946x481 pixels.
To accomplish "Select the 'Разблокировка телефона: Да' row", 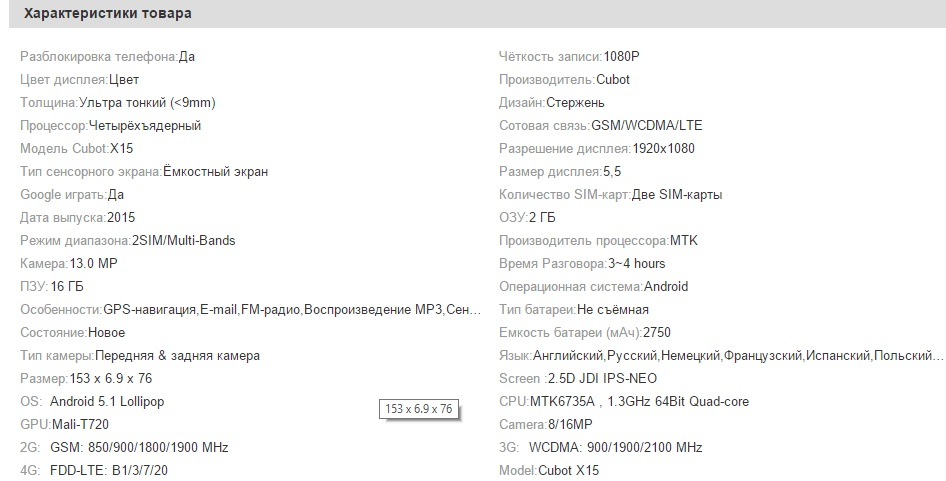I will pyautogui.click(x=107, y=57).
